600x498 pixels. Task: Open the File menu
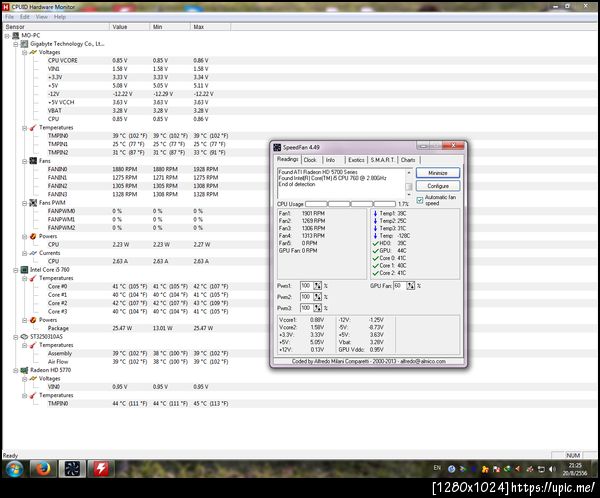pyautogui.click(x=10, y=17)
